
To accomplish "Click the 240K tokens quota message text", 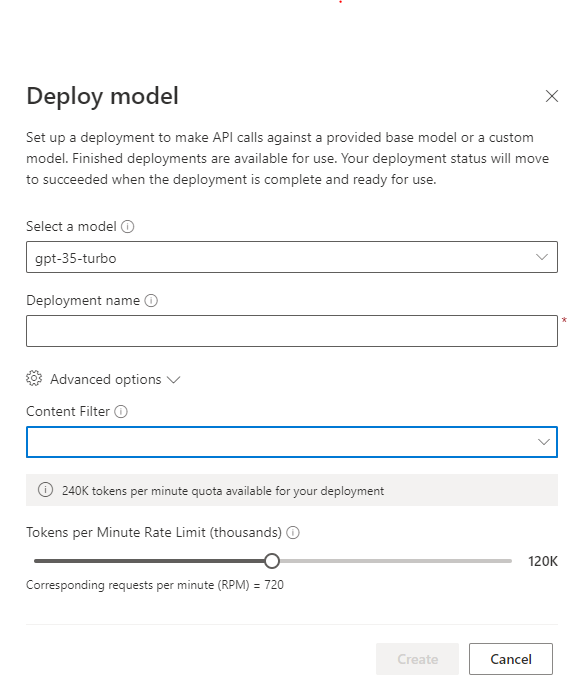I will 223,491.
